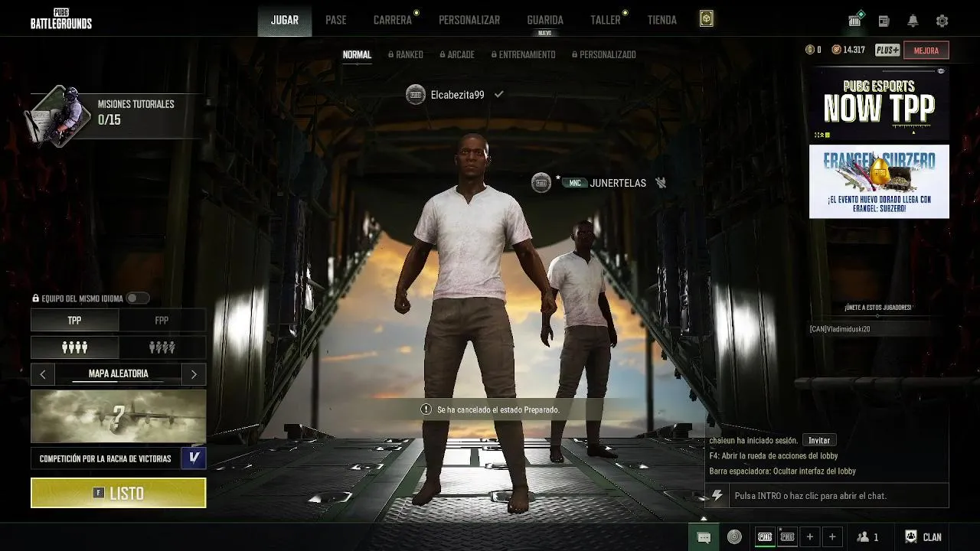The width and height of the screenshot is (980, 551).
Task: Click the first plus invite slot
Action: click(x=810, y=537)
